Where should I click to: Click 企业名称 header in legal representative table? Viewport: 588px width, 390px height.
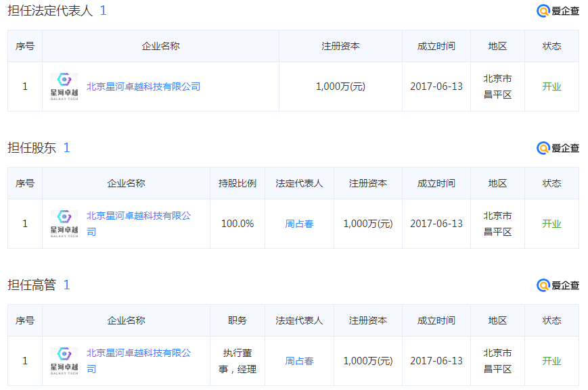tap(160, 46)
